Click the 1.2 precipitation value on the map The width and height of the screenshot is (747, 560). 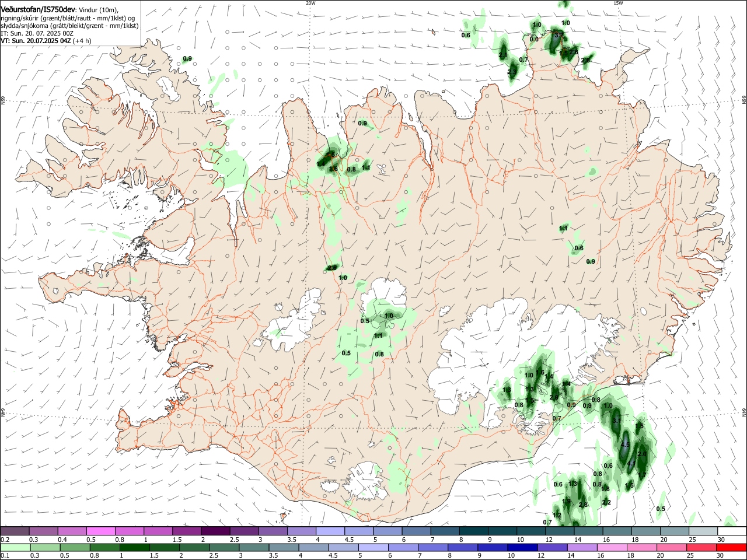point(557,515)
